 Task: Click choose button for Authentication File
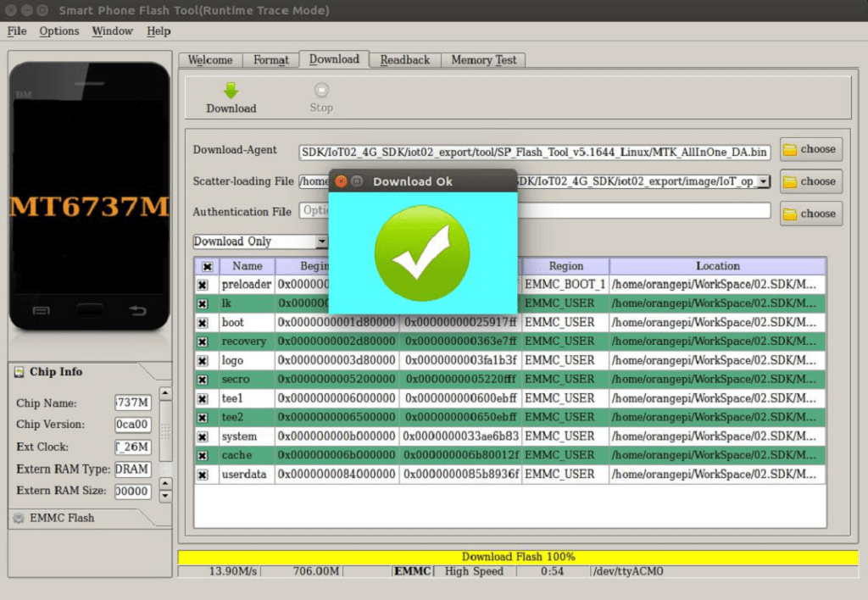coord(810,214)
